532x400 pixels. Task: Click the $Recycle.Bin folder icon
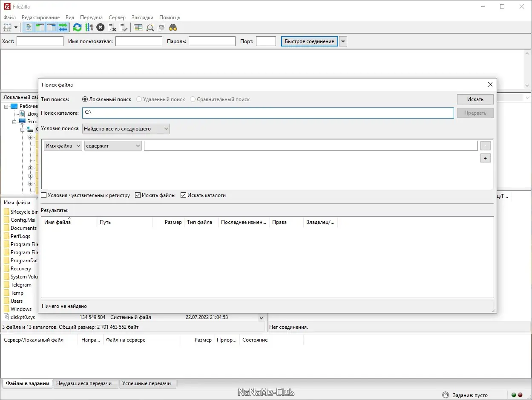pyautogui.click(x=6, y=212)
